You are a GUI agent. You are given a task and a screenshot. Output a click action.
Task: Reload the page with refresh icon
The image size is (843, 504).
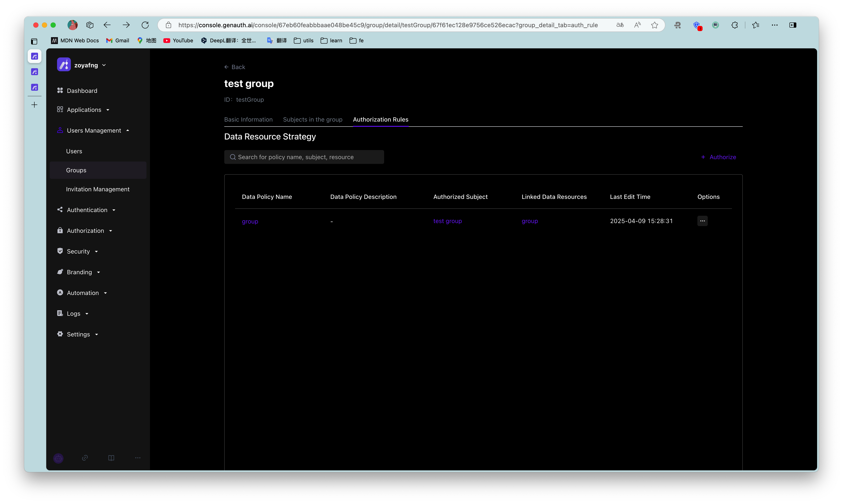pos(145,25)
